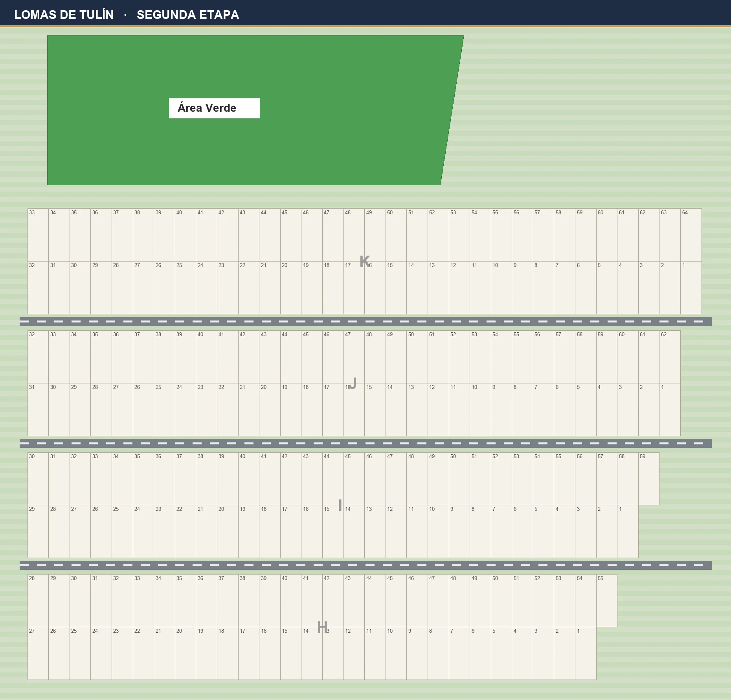
Task: Pick lot 31 in block J
Action: pyautogui.click(x=38, y=409)
